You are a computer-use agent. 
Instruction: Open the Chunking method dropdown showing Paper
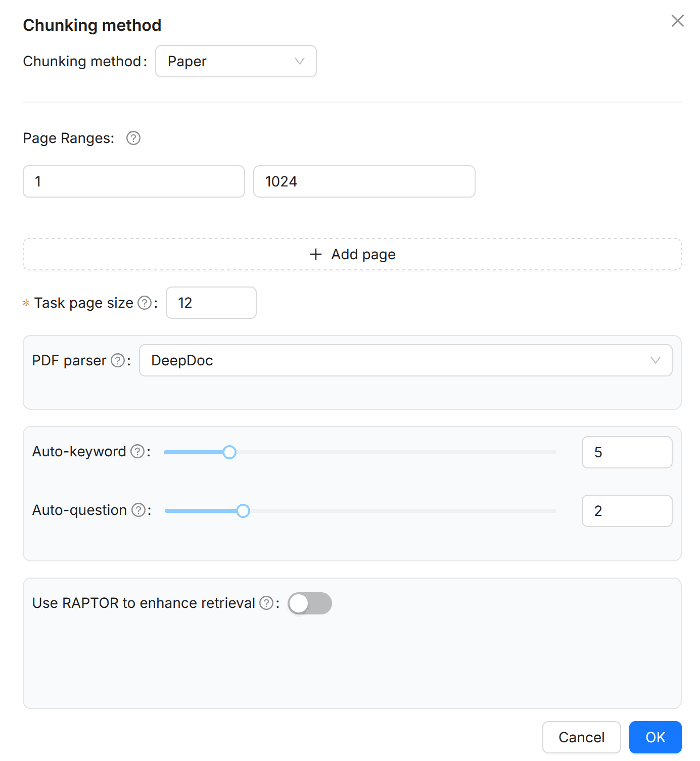(x=236, y=61)
